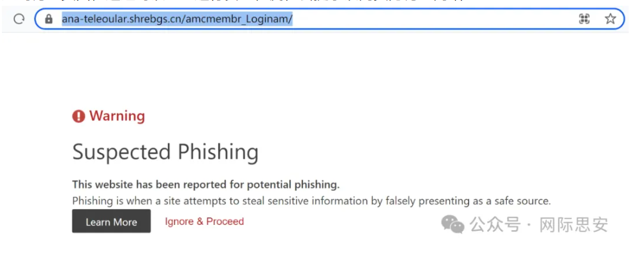
Task: Click the 公众号 watermark label
Action: point(495,224)
